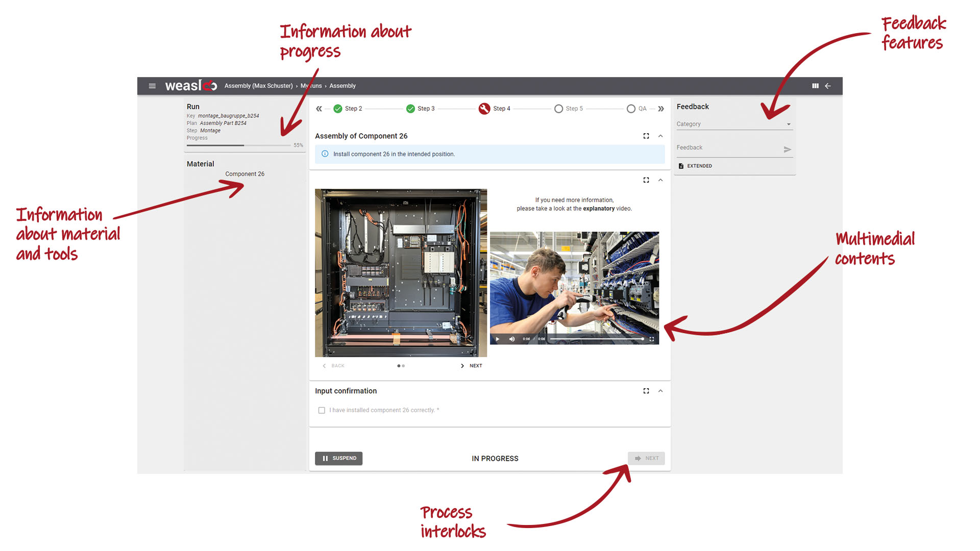Open the Input confirmation fullscreen icon
This screenshot has width=980, height=551.
(x=646, y=391)
